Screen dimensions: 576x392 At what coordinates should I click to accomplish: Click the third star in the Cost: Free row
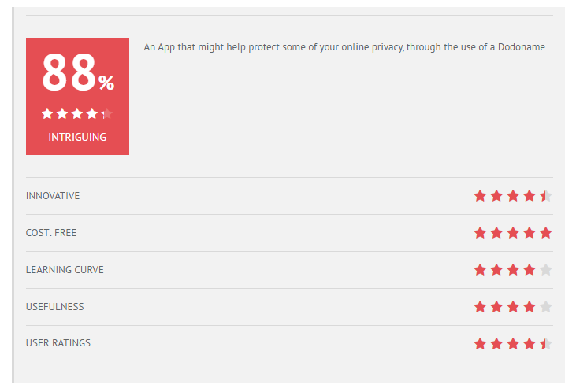tap(513, 233)
